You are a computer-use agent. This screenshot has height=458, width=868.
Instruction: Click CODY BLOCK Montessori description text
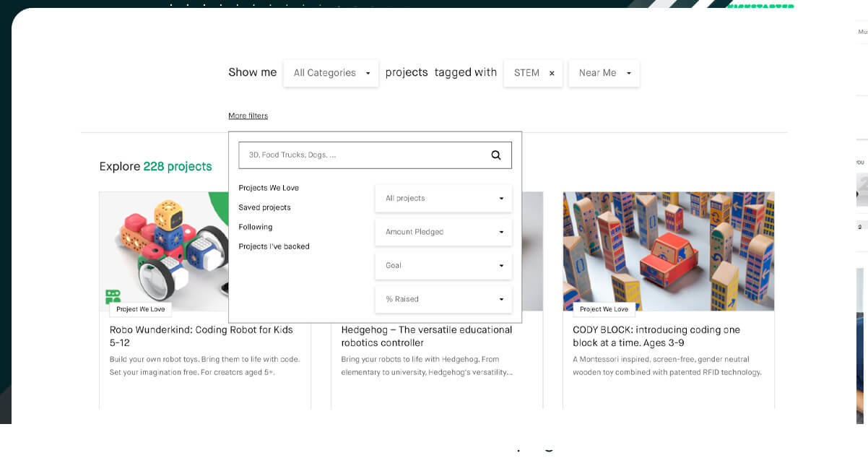[x=667, y=366]
